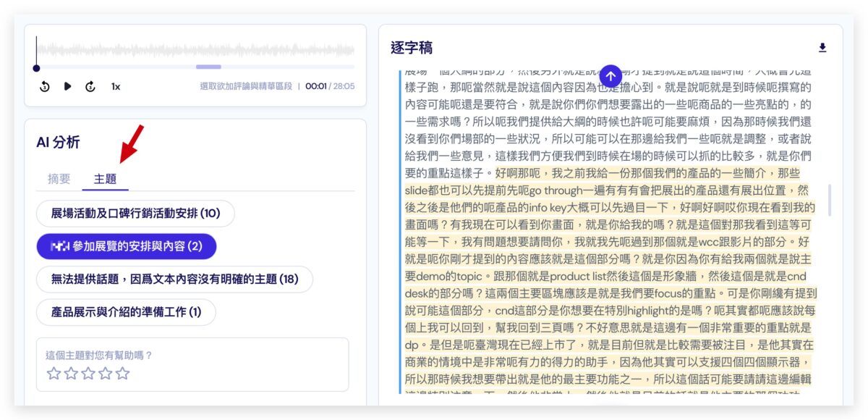Select the 主題 tab
The height and width of the screenshot is (420, 868).
point(106,179)
